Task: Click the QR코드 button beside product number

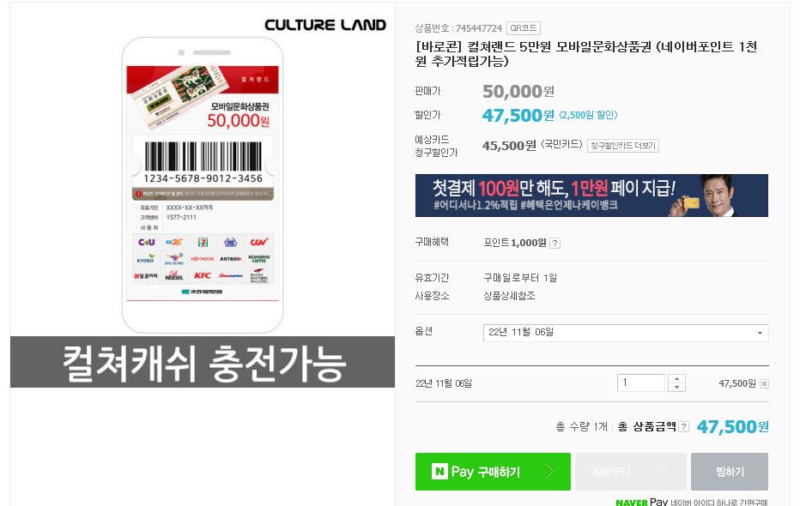Action: point(523,28)
